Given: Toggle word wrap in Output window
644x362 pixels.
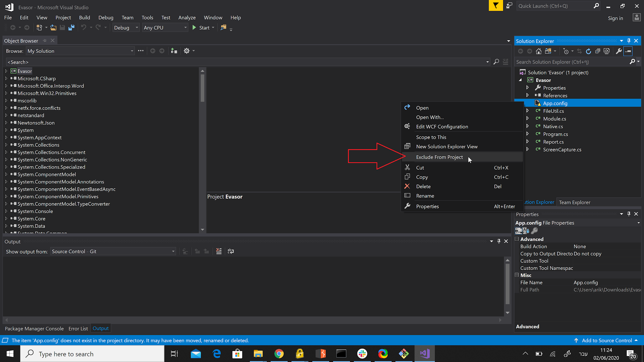Looking at the screenshot, I should click(231, 251).
